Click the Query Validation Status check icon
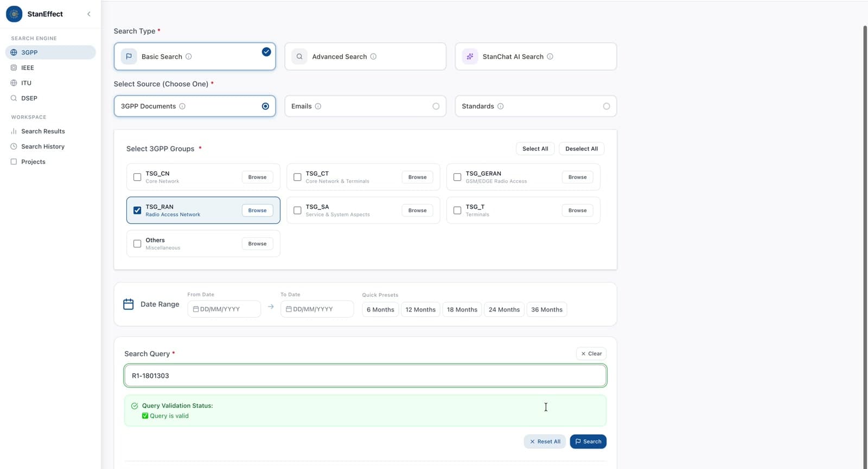The width and height of the screenshot is (868, 469). (x=135, y=405)
